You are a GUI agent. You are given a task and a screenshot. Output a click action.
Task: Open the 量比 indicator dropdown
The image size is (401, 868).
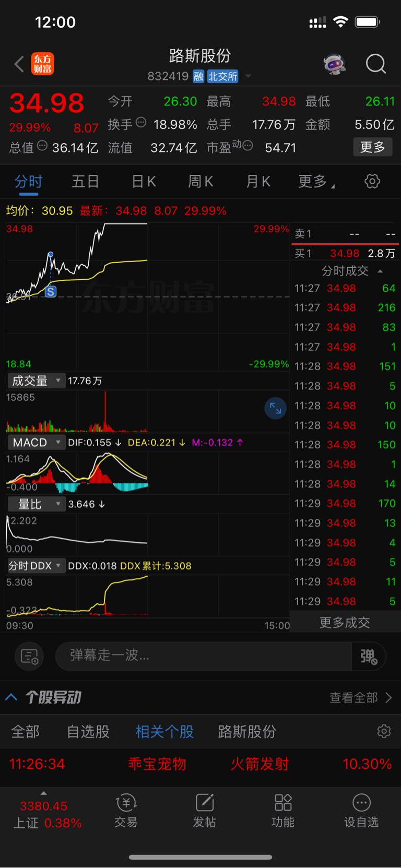point(36,504)
